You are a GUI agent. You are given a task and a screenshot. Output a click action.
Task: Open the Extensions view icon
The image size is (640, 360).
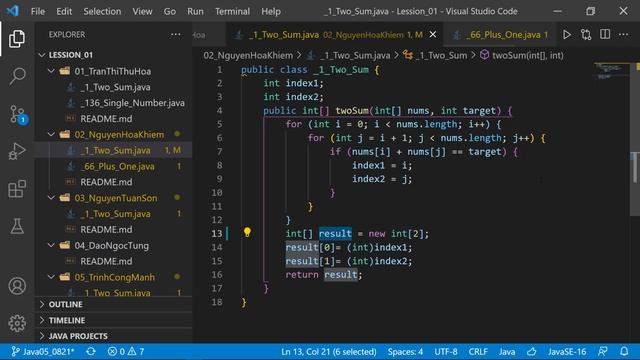pos(17,189)
